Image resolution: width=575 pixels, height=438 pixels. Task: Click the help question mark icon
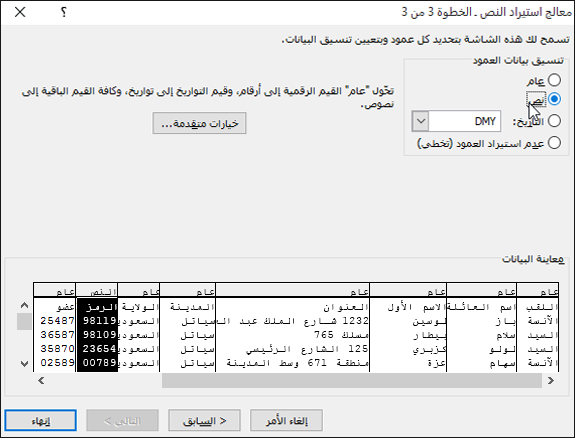pyautogui.click(x=63, y=12)
